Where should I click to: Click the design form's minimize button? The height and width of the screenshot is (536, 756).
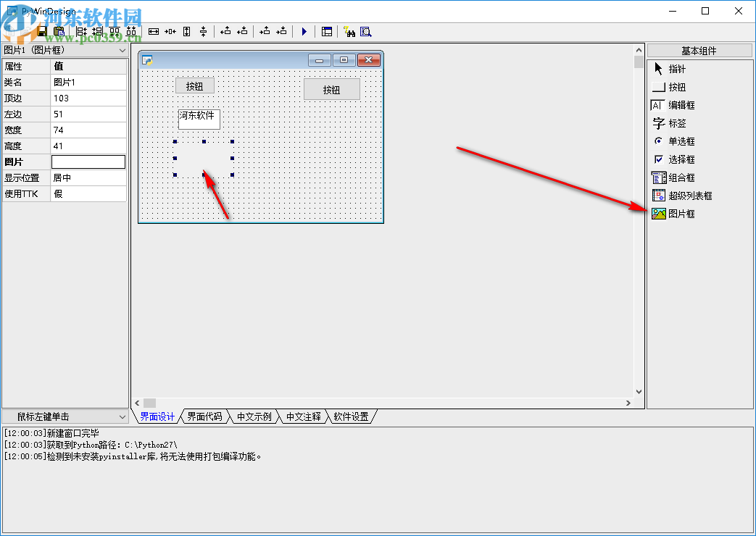tap(319, 60)
